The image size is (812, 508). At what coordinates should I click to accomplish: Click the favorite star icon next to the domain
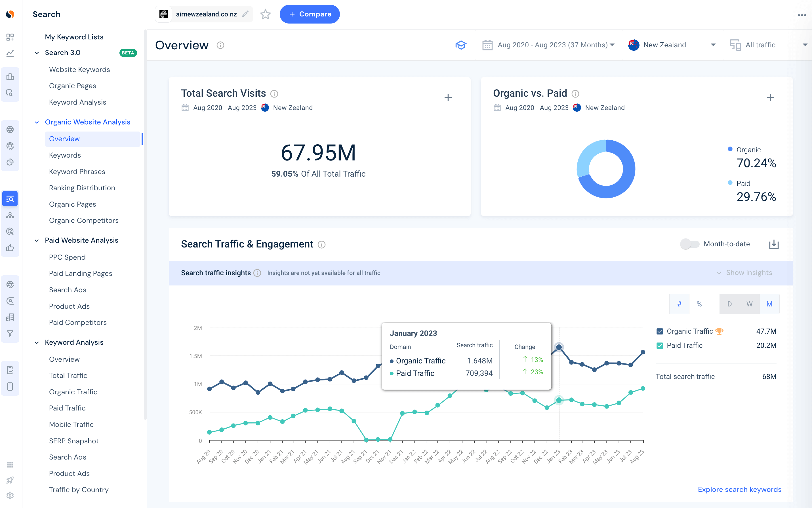(x=265, y=14)
